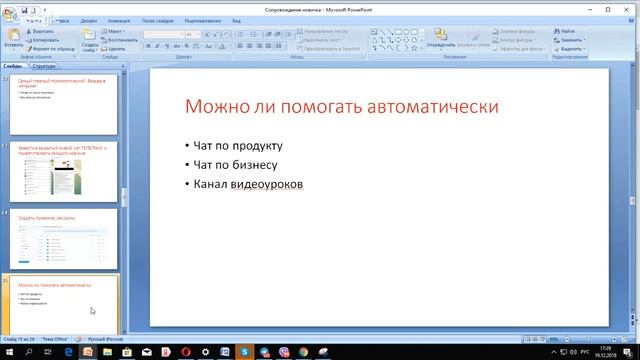Screen dimensions: 640x360
Task: Activate Формат по образцу format painter
Action: pos(51,49)
